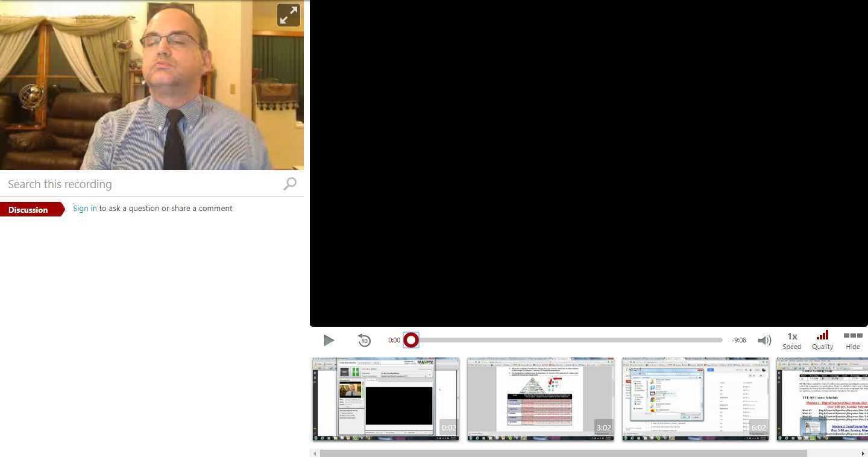Image resolution: width=868 pixels, height=457 pixels.
Task: Click the red playhead marker at 0:00
Action: click(410, 340)
